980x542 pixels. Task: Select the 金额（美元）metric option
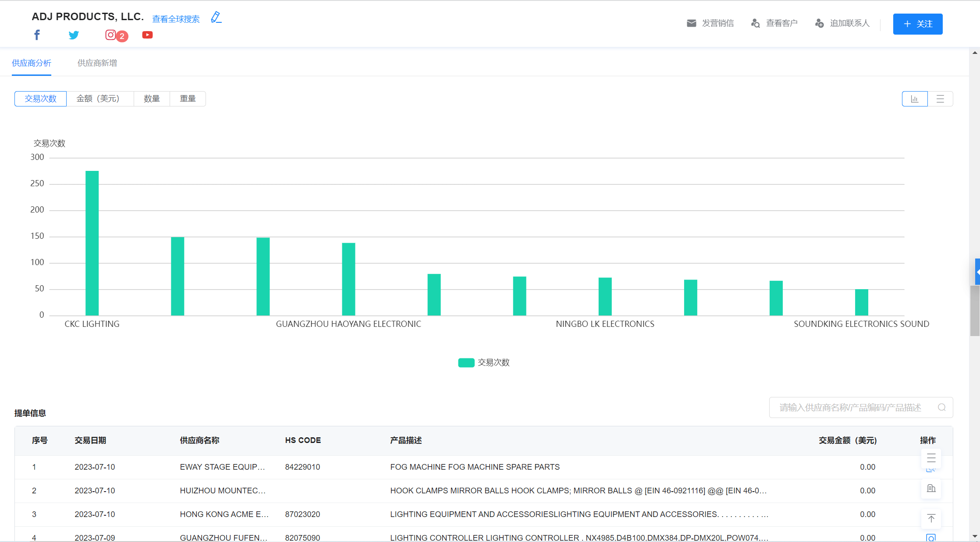coord(100,99)
